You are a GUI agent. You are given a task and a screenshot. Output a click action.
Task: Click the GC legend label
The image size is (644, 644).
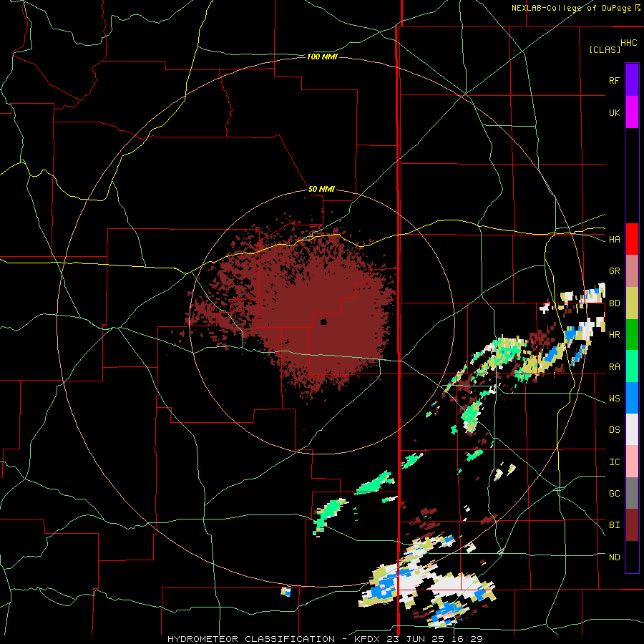coord(614,494)
